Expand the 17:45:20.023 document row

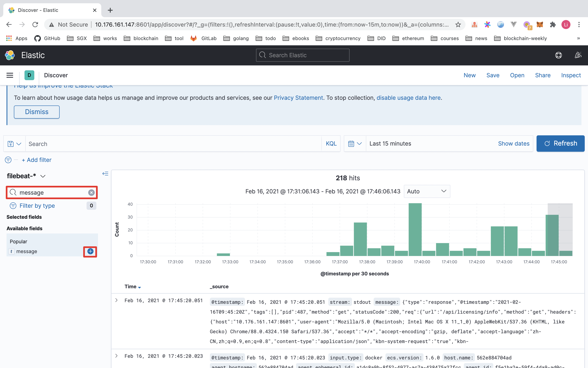(x=116, y=356)
